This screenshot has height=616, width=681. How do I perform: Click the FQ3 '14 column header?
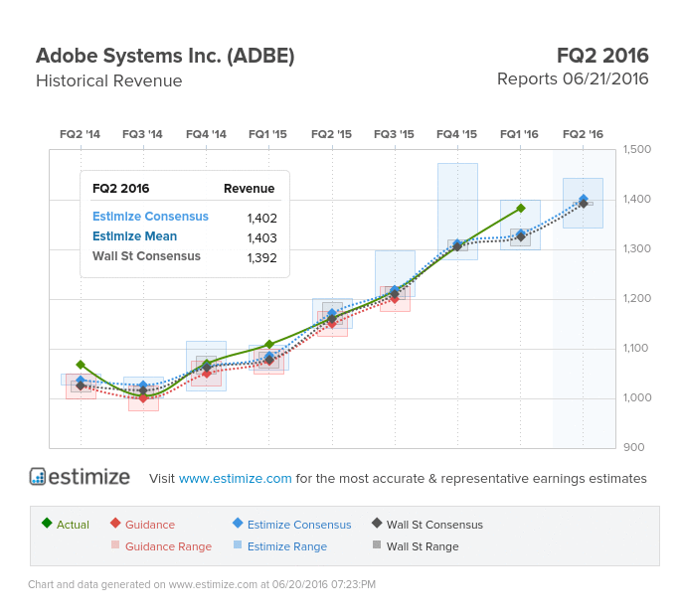click(142, 134)
